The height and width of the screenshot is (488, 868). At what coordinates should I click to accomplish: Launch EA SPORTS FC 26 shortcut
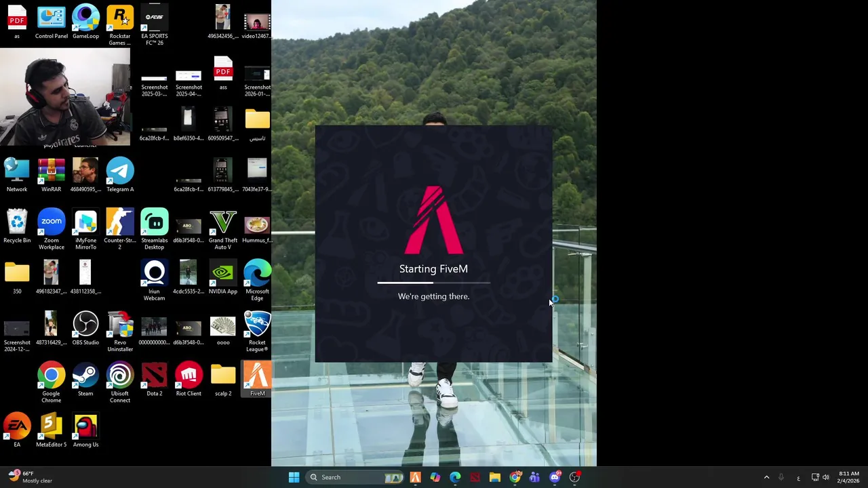[155, 25]
